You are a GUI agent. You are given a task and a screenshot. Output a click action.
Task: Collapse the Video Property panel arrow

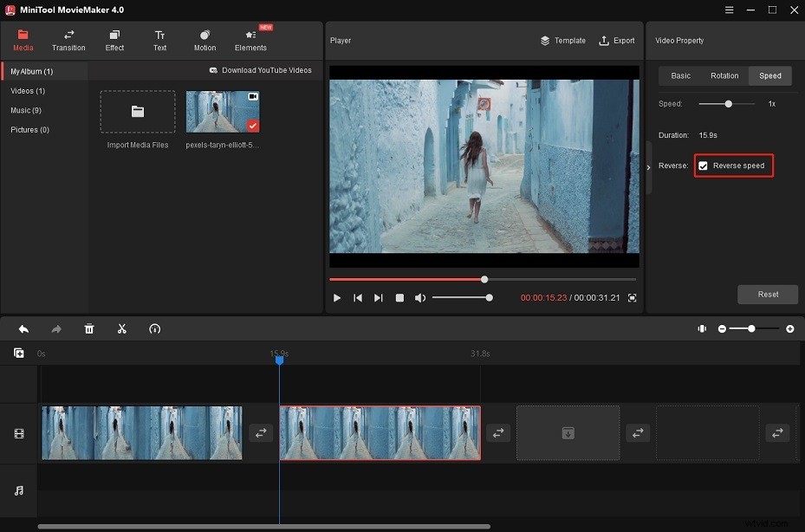[650, 167]
